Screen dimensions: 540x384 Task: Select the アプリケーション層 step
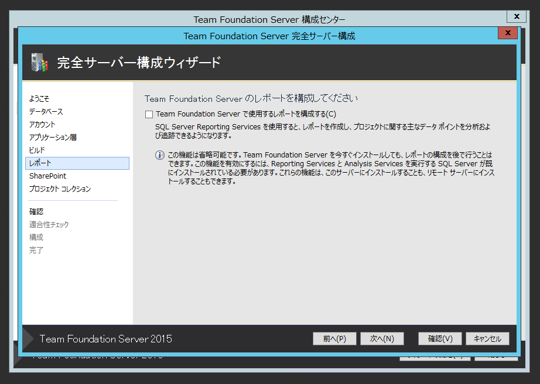point(53,137)
